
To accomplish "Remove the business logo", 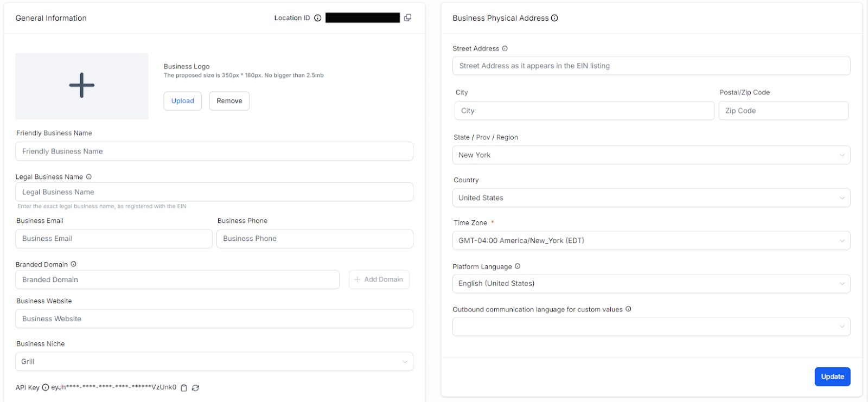I will point(229,101).
